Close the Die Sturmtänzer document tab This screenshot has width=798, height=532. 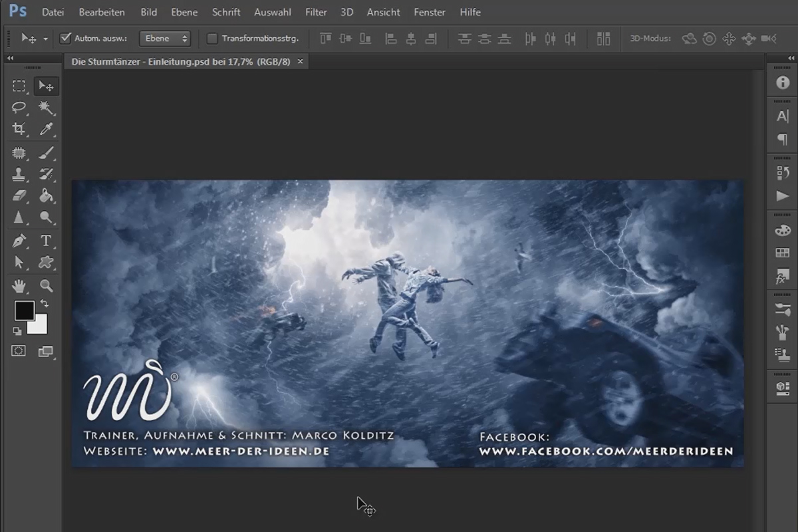pyautogui.click(x=300, y=61)
